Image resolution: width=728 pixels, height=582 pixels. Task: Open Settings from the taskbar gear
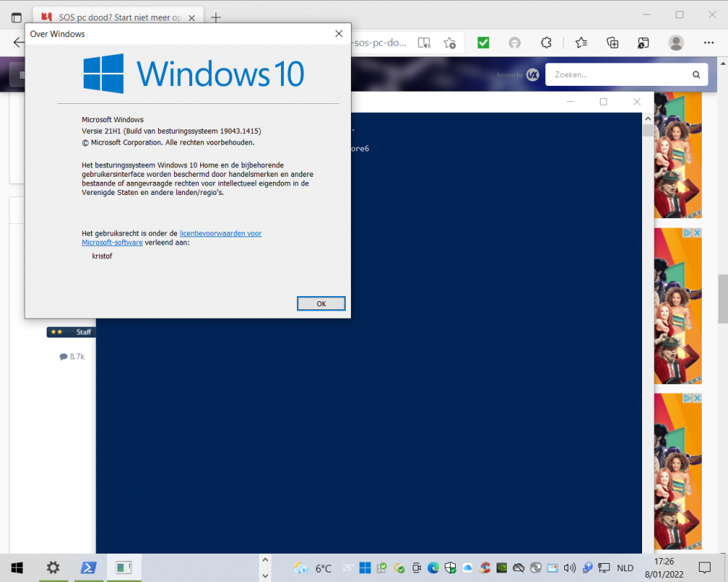point(53,567)
